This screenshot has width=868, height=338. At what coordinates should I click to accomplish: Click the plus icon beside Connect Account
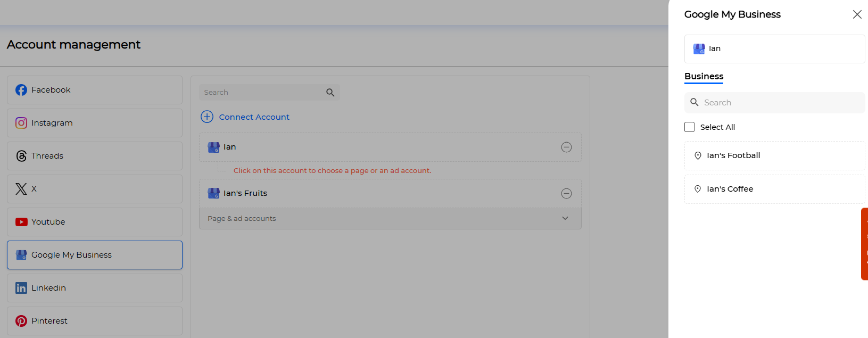click(x=207, y=117)
